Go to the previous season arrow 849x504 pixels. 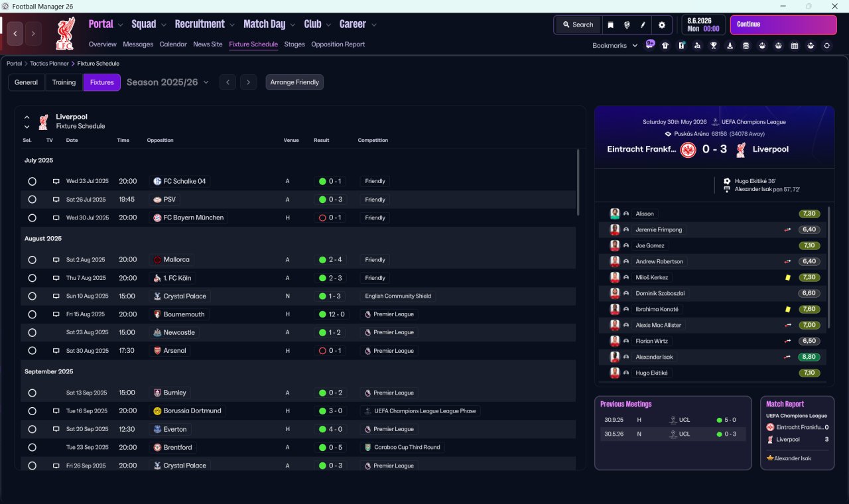[228, 82]
